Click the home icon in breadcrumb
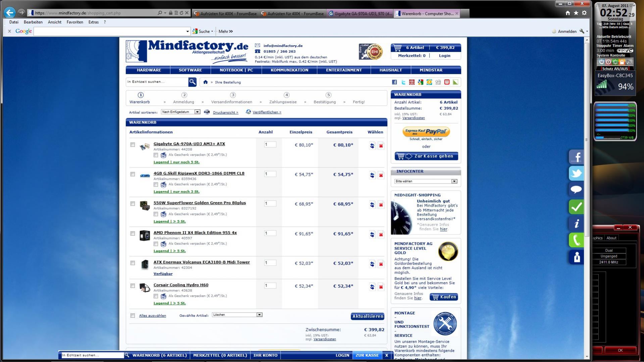Viewport: 644px width, 362px height. click(x=205, y=82)
